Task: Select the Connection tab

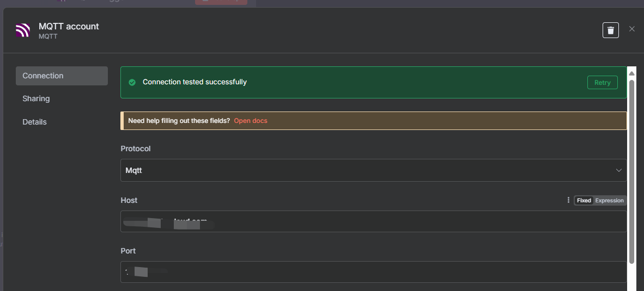Action: click(62, 76)
